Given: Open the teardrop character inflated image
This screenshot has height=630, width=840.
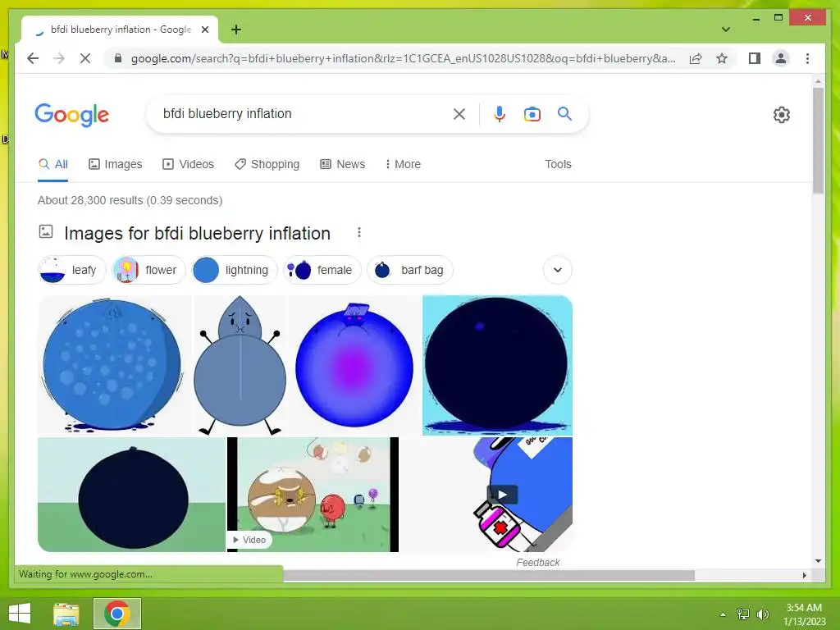Looking at the screenshot, I should pos(240,365).
